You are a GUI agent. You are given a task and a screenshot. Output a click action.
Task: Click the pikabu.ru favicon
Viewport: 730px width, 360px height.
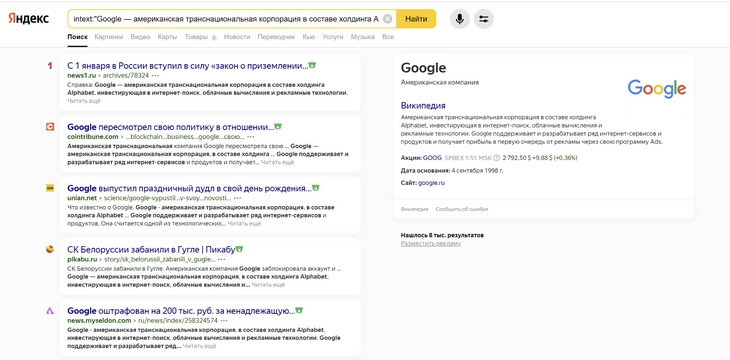click(50, 250)
